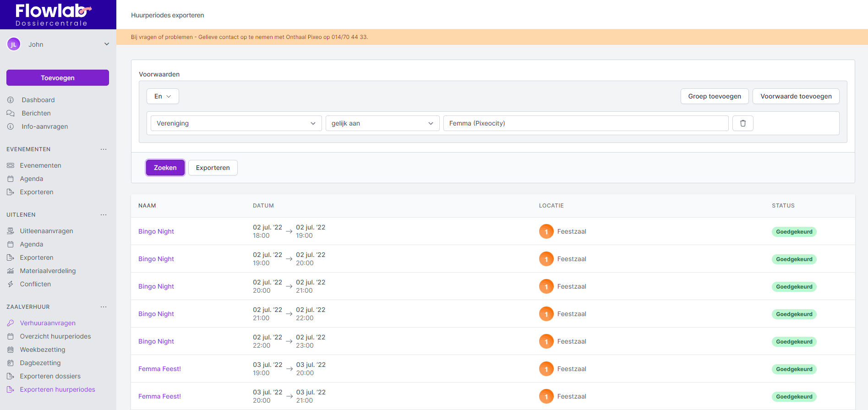Open the first Femma Feest! link

pos(159,369)
